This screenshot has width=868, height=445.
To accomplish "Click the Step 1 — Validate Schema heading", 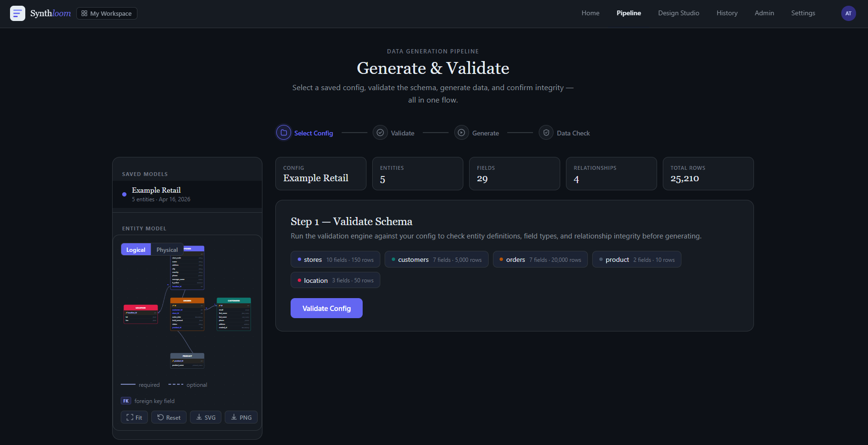I will (351, 221).
